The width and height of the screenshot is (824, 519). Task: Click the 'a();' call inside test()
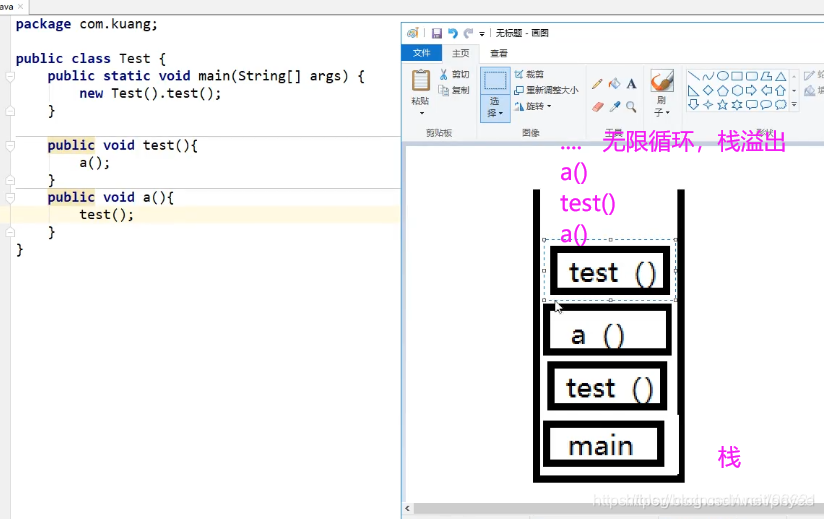[95, 163]
